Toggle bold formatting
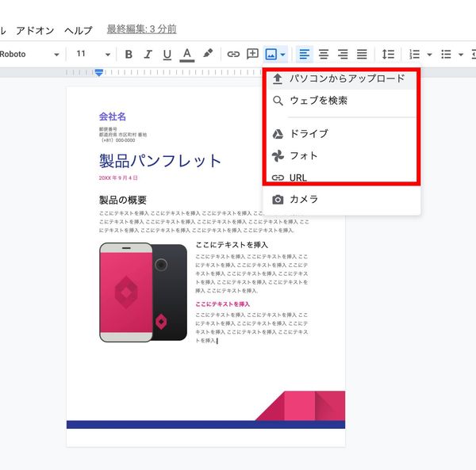Screen dimensions: 476x470 coord(129,54)
